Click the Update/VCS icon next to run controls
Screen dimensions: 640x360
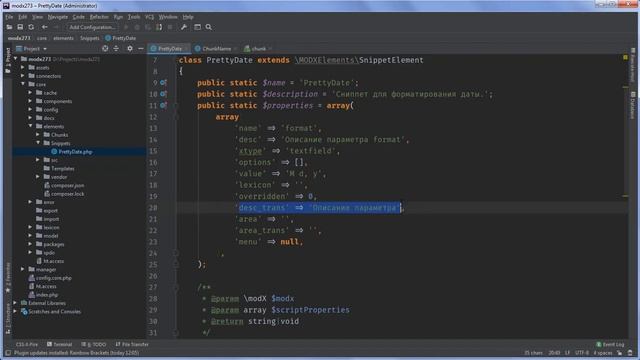click(159, 27)
